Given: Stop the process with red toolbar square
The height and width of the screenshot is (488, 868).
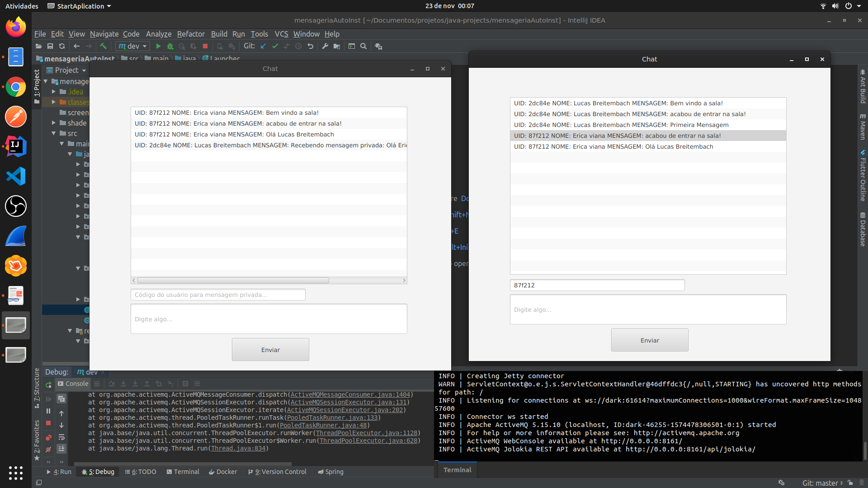Looking at the screenshot, I should pos(205,46).
